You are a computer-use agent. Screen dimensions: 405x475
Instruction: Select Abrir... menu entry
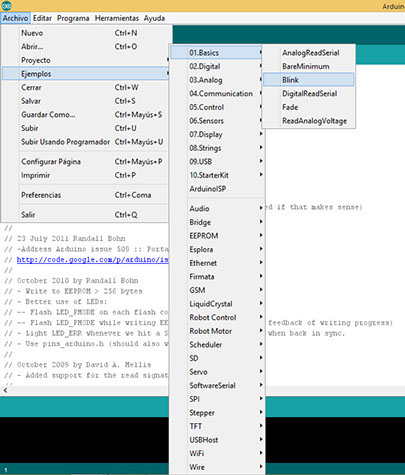tap(86, 47)
